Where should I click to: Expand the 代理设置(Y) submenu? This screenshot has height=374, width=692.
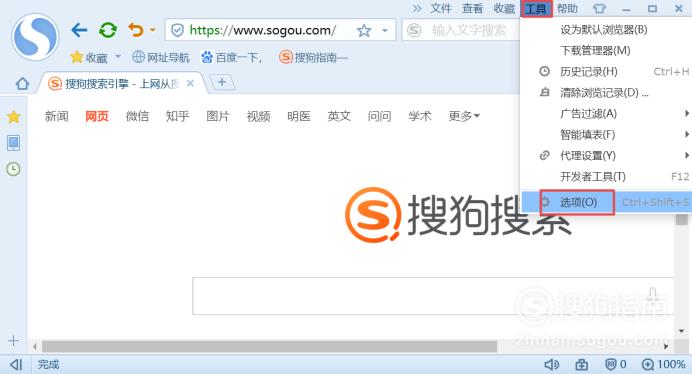pyautogui.click(x=606, y=155)
